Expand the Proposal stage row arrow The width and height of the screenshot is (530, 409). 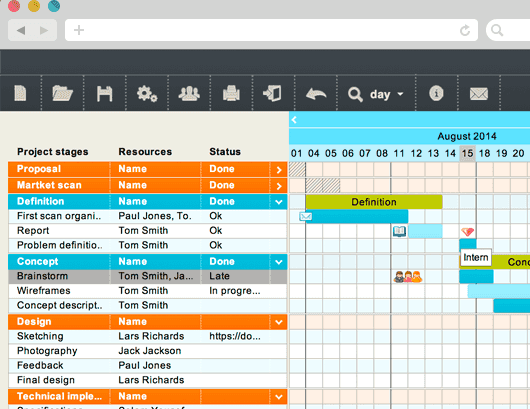(x=279, y=170)
